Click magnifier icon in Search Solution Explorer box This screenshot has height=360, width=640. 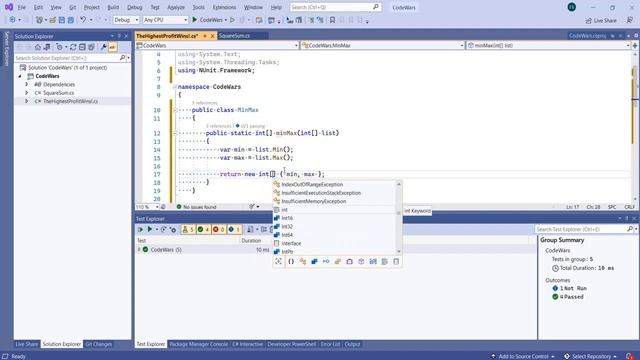point(122,58)
